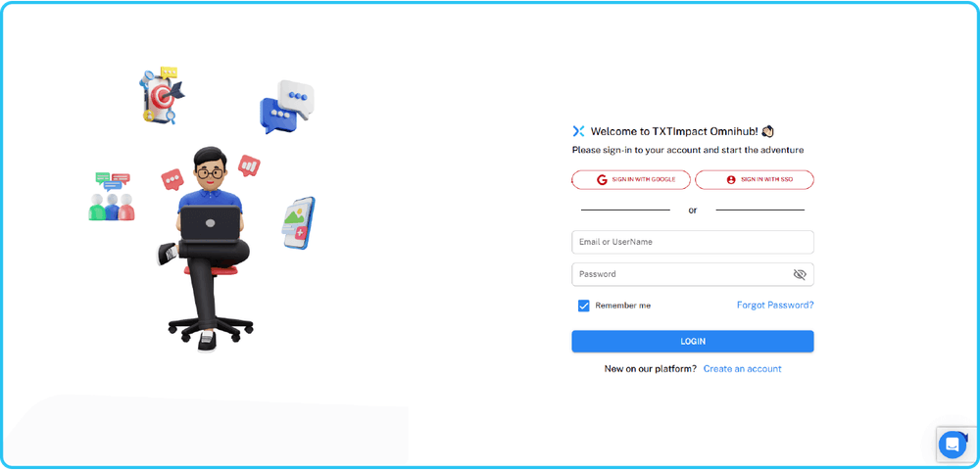Click the blue and white chat bubbles illustration
This screenshot has width=980, height=470.
[287, 107]
